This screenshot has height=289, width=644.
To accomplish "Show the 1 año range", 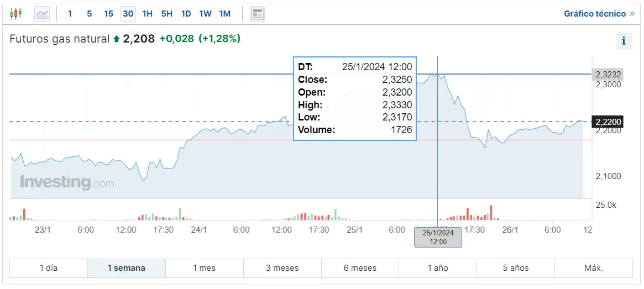I will 438,268.
